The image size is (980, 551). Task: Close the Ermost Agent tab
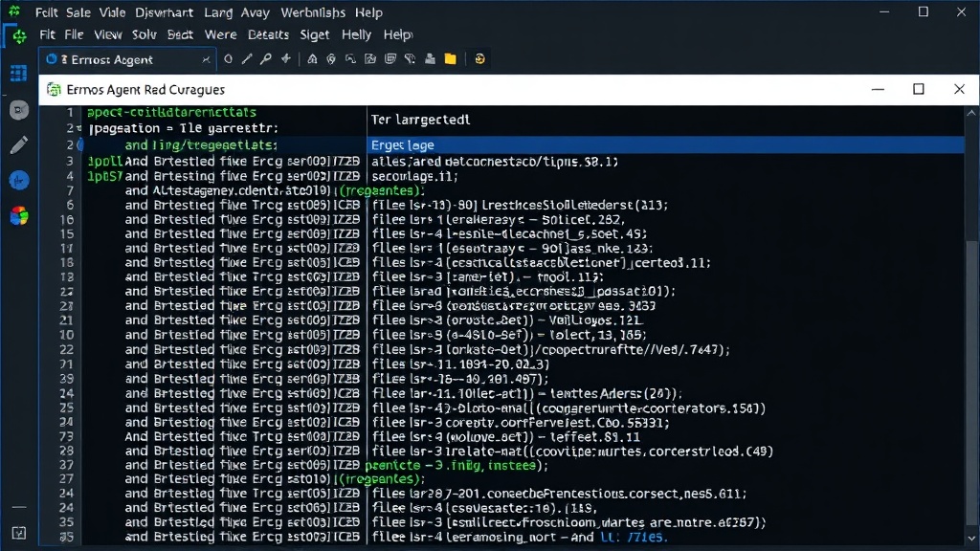tap(206, 60)
